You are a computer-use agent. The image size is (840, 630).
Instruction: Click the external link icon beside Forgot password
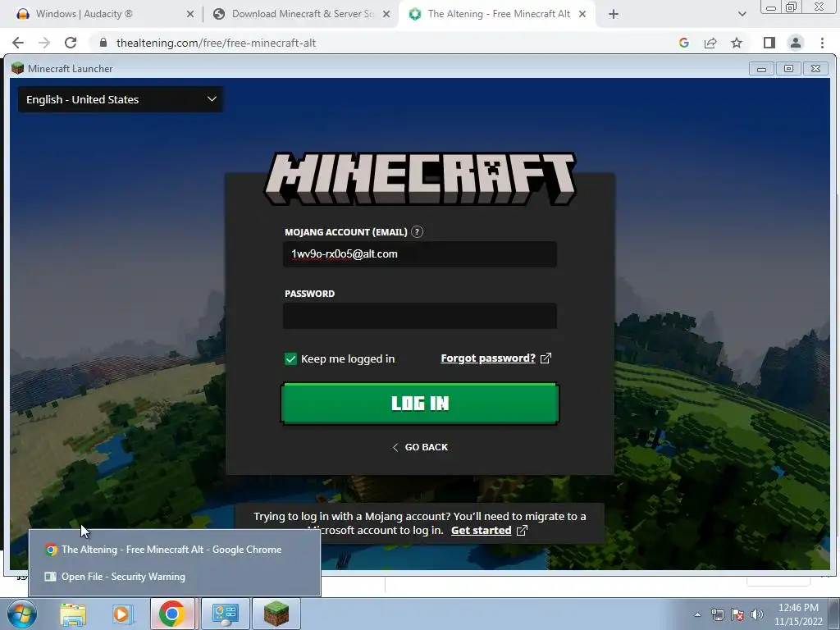tap(546, 358)
